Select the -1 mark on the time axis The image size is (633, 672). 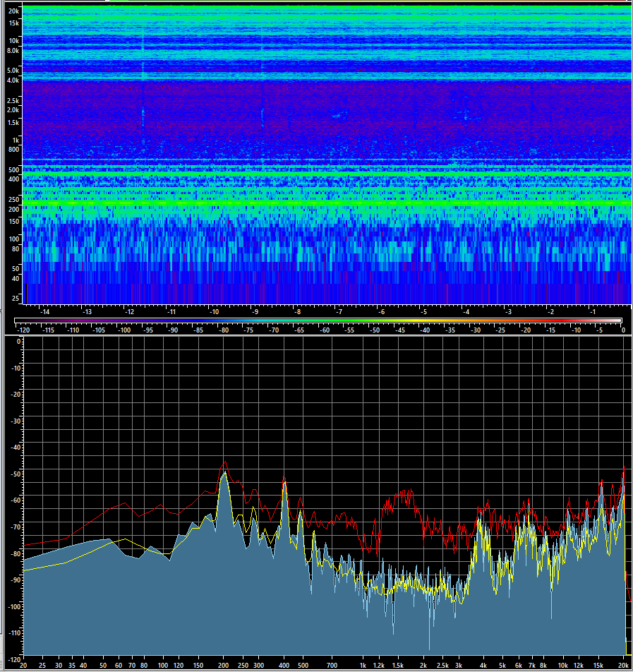pos(592,311)
